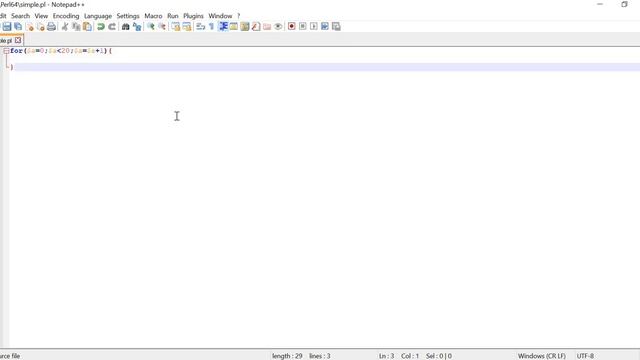
Task: Click the 'lines : 3' status entry
Action: coord(320,356)
